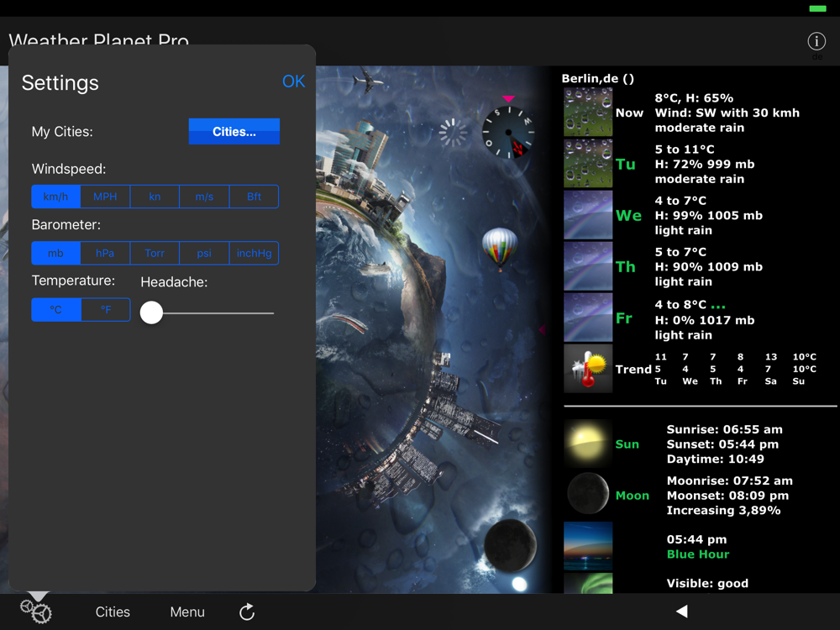Tap the dark moon on the planet view

(510, 545)
